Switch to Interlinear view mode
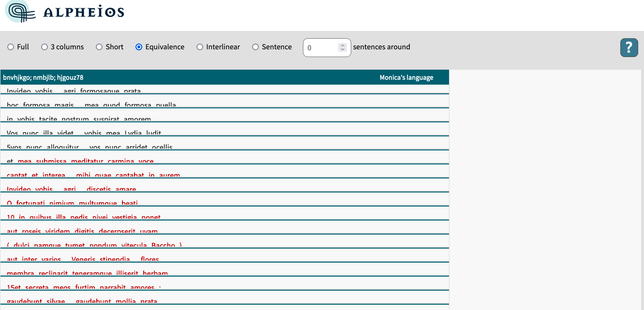The width and height of the screenshot is (644, 310). coord(200,47)
